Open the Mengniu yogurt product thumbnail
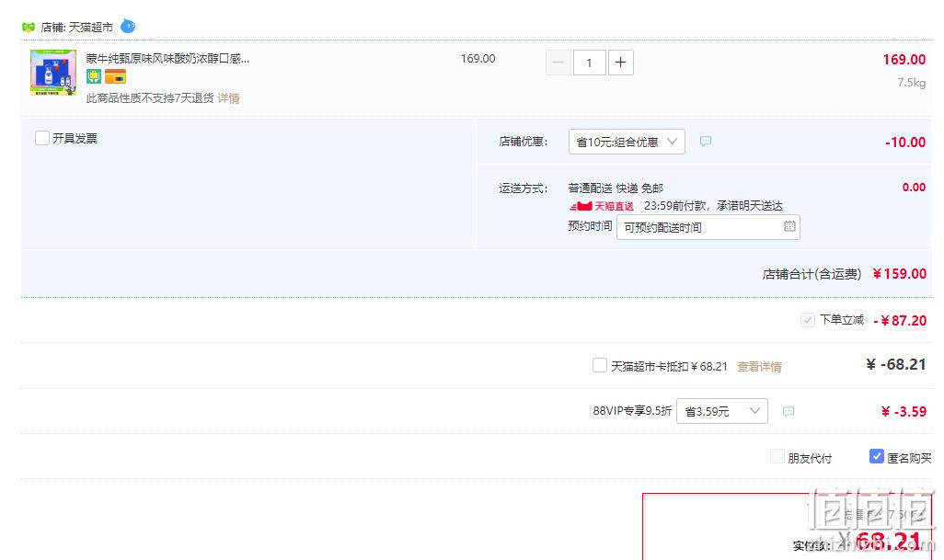The image size is (944, 560). pos(53,73)
